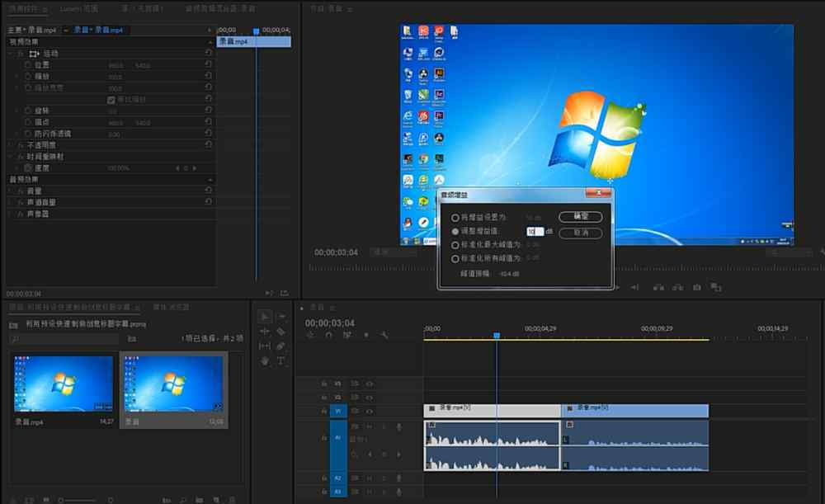Screen dimensions: 825x504
Task: Open the 源:(无剪辑) source tab
Action: [x=142, y=8]
